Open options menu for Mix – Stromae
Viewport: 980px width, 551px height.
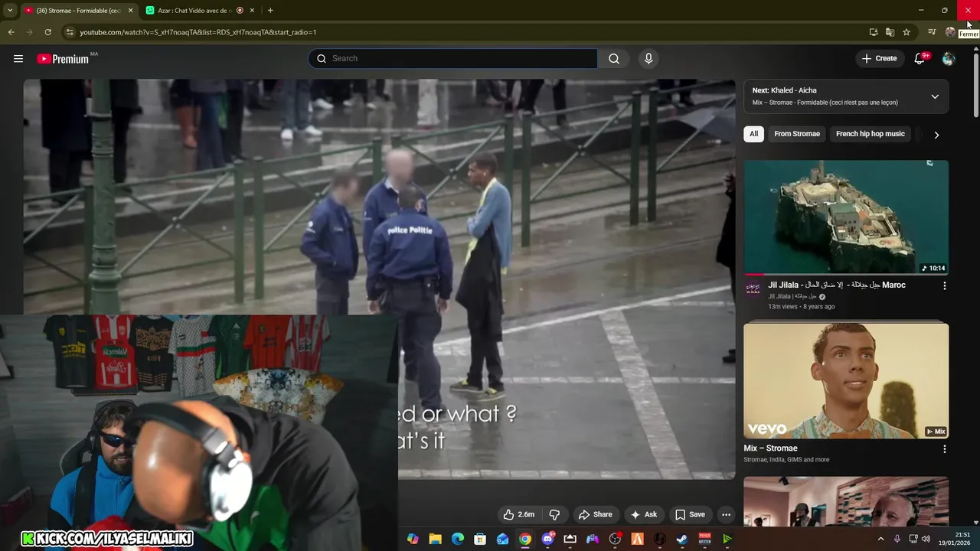point(944,449)
